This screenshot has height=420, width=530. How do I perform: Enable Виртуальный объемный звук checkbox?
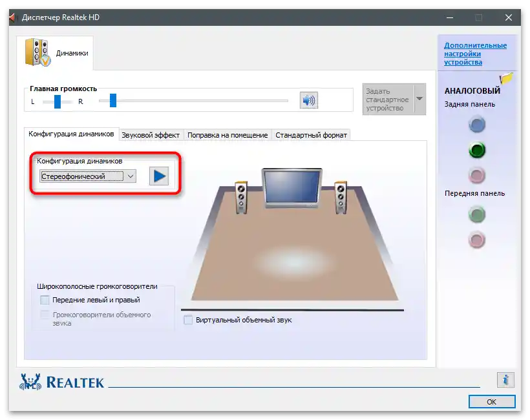pyautogui.click(x=188, y=320)
